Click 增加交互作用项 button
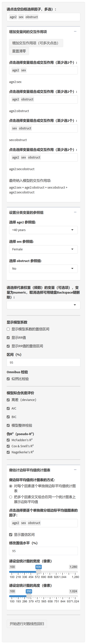Screen dimensions: 87x644 tap(36, 43)
